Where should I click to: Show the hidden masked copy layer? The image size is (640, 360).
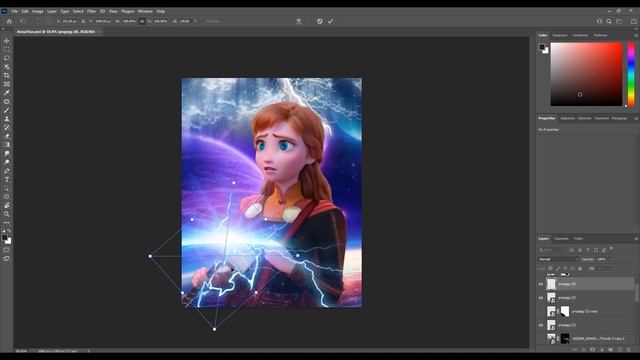tap(541, 311)
